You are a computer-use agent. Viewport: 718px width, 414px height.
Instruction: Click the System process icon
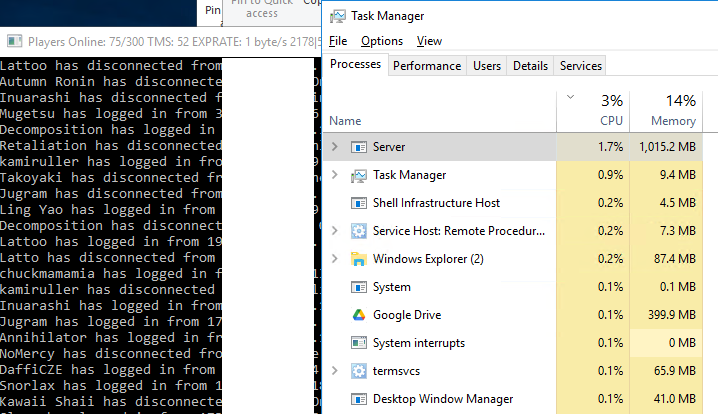point(359,287)
